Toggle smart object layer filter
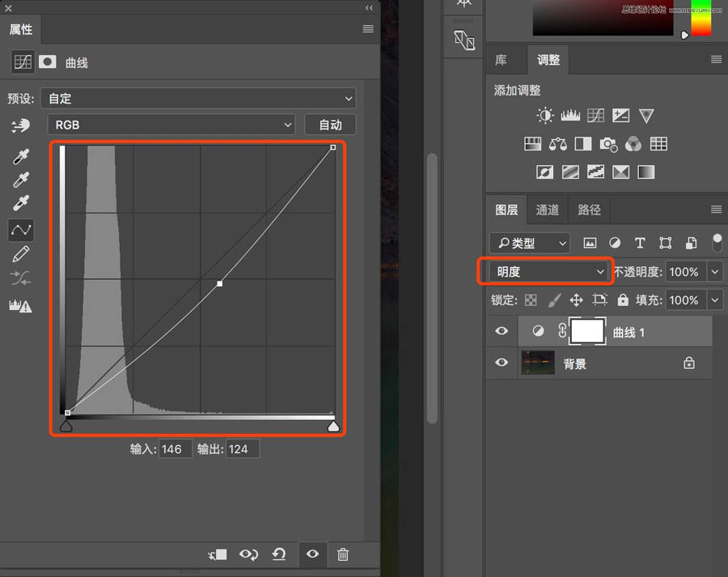This screenshot has height=577, width=728. click(x=691, y=243)
